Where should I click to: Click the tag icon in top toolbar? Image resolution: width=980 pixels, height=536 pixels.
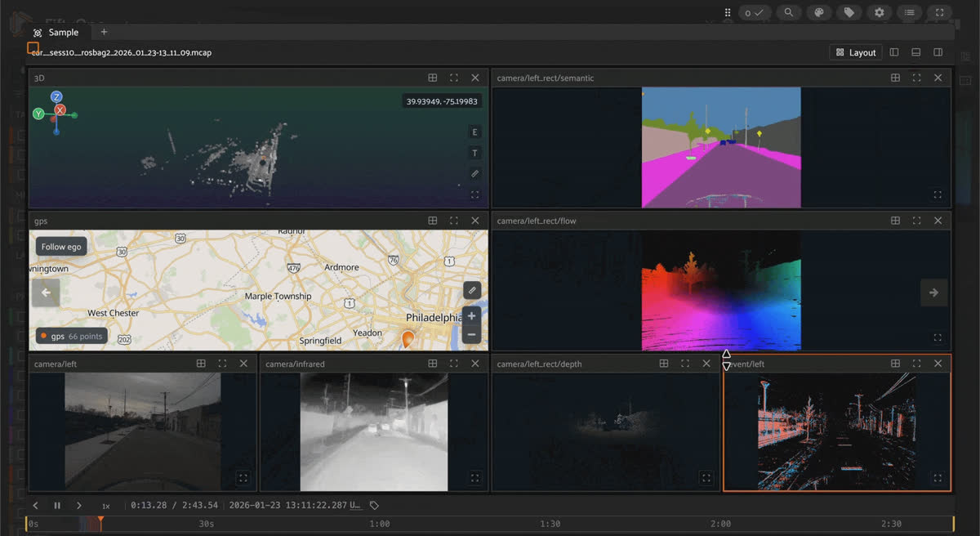pyautogui.click(x=849, y=12)
